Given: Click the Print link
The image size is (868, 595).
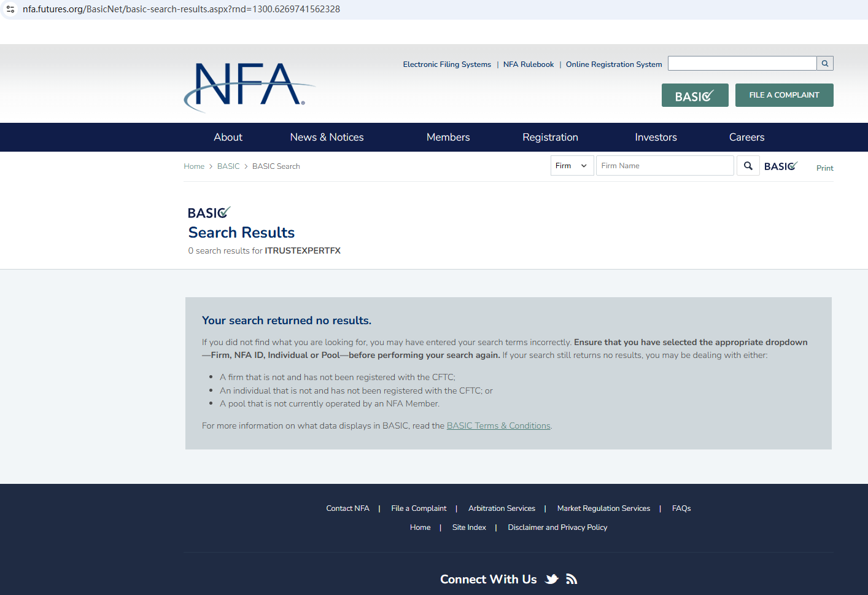Looking at the screenshot, I should (824, 168).
